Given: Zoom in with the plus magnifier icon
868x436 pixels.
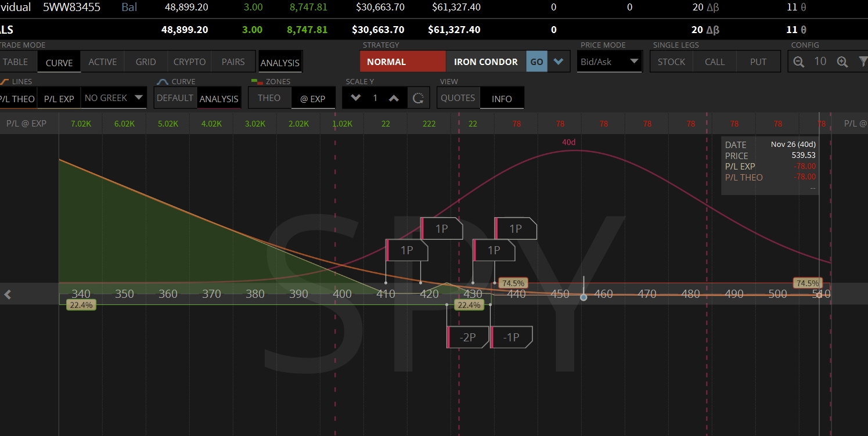Looking at the screenshot, I should click(842, 62).
